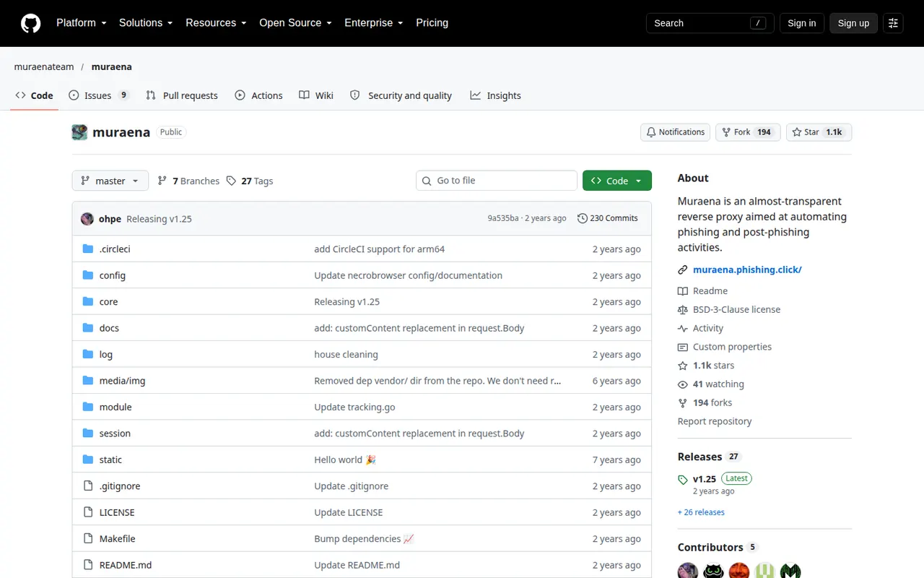Click the Makefile file icon
924x578 pixels.
(88, 538)
